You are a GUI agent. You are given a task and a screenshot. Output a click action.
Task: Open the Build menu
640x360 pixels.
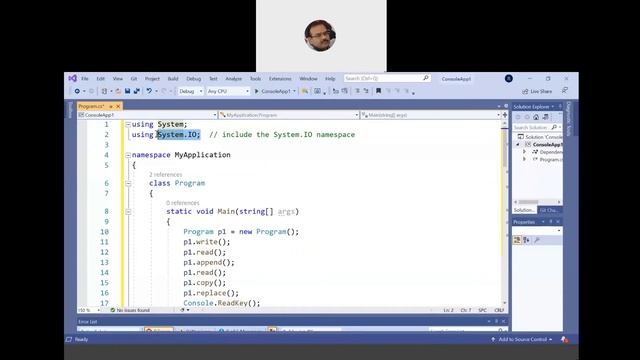[x=173, y=78]
